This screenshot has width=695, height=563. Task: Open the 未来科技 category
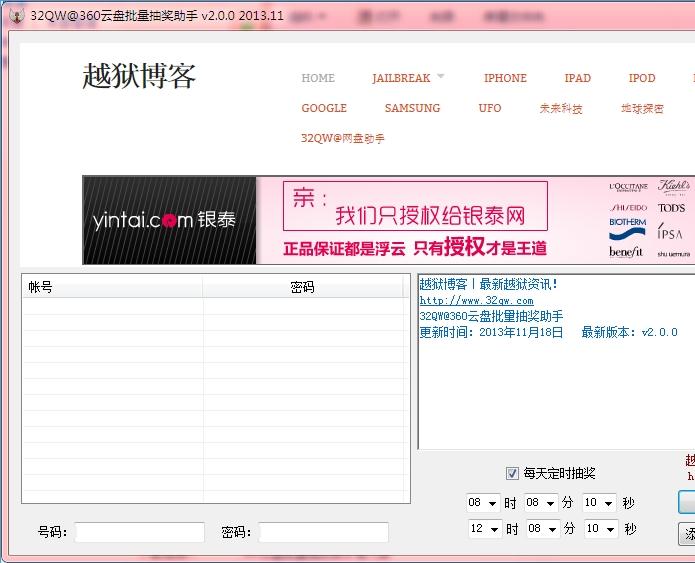[561, 108]
